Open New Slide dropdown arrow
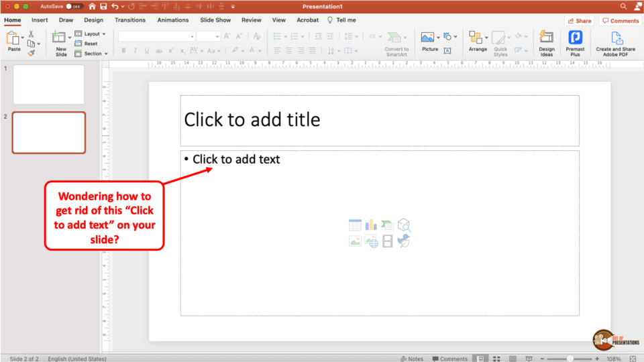The image size is (644, 362). click(69, 38)
